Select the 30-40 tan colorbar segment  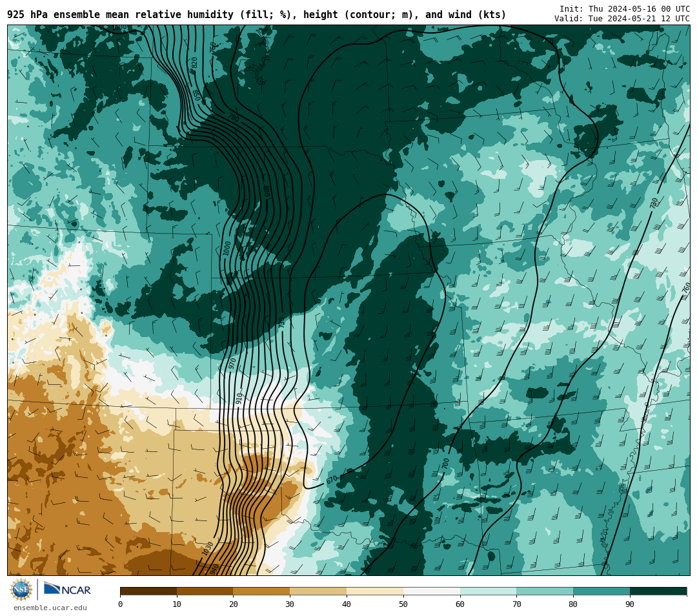click(x=318, y=591)
